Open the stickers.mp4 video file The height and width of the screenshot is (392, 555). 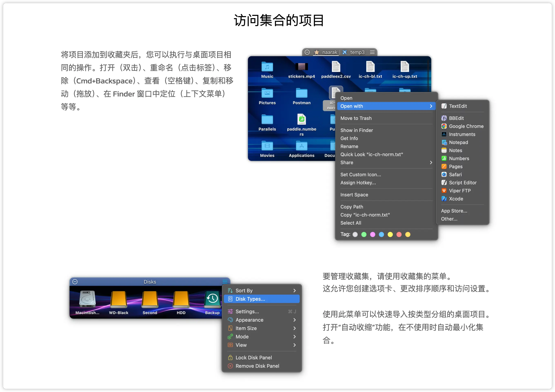point(301,67)
